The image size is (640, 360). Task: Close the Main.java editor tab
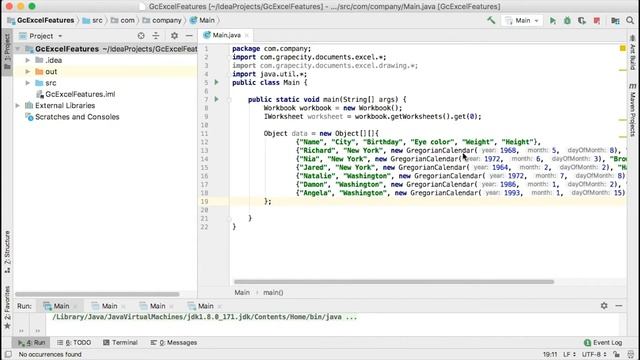coord(247,36)
